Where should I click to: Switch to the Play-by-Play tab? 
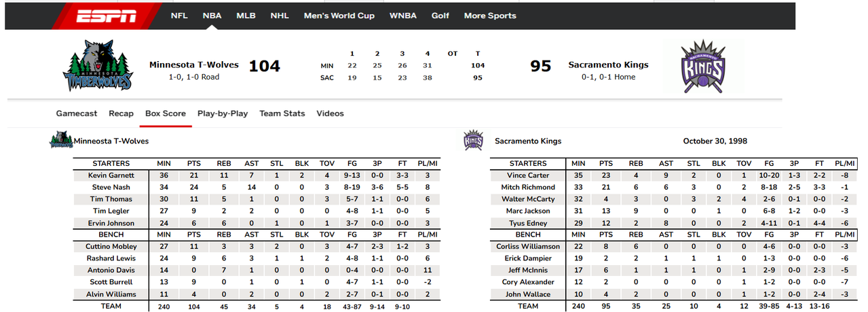tap(223, 114)
